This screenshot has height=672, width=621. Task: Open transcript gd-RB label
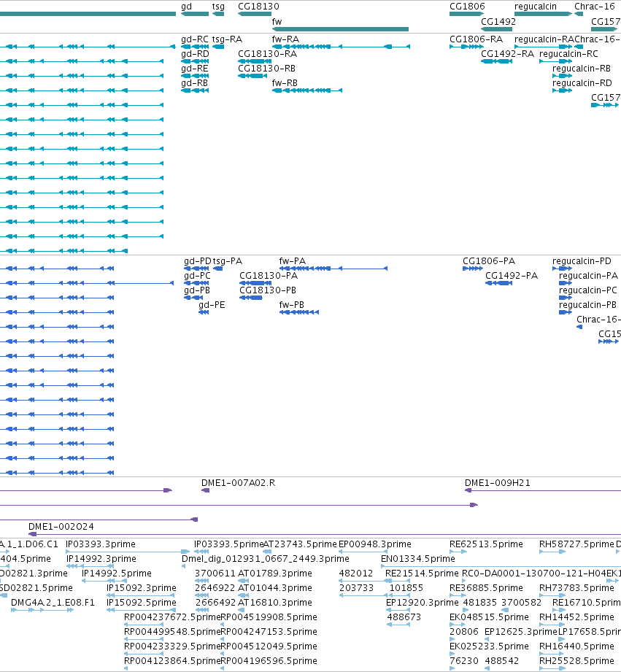coord(194,83)
